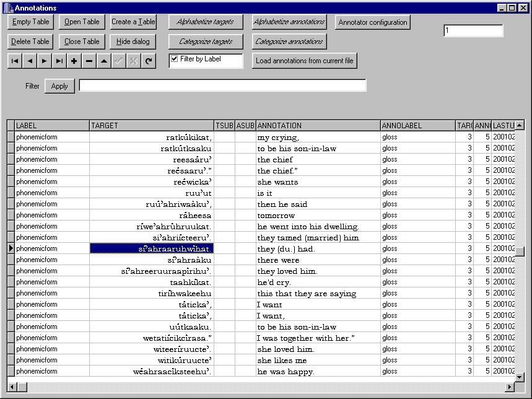Screen dimensions: 532x399
Task: Click the next record arrow
Action: pyautogui.click(x=45, y=61)
